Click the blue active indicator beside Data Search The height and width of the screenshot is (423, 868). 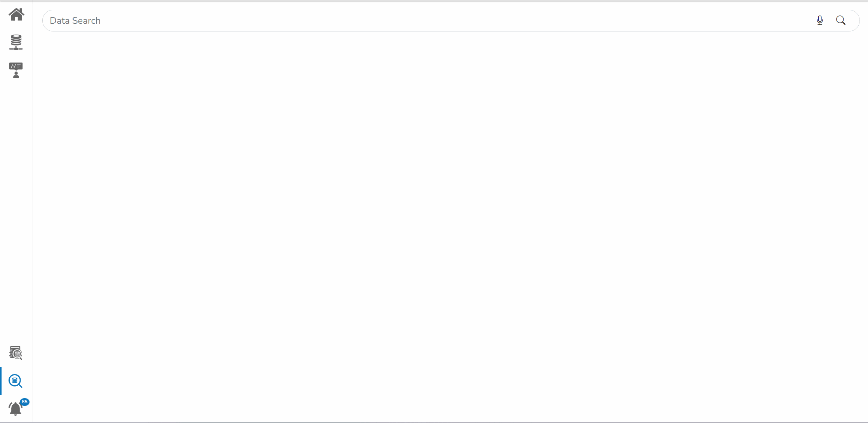click(x=1, y=381)
